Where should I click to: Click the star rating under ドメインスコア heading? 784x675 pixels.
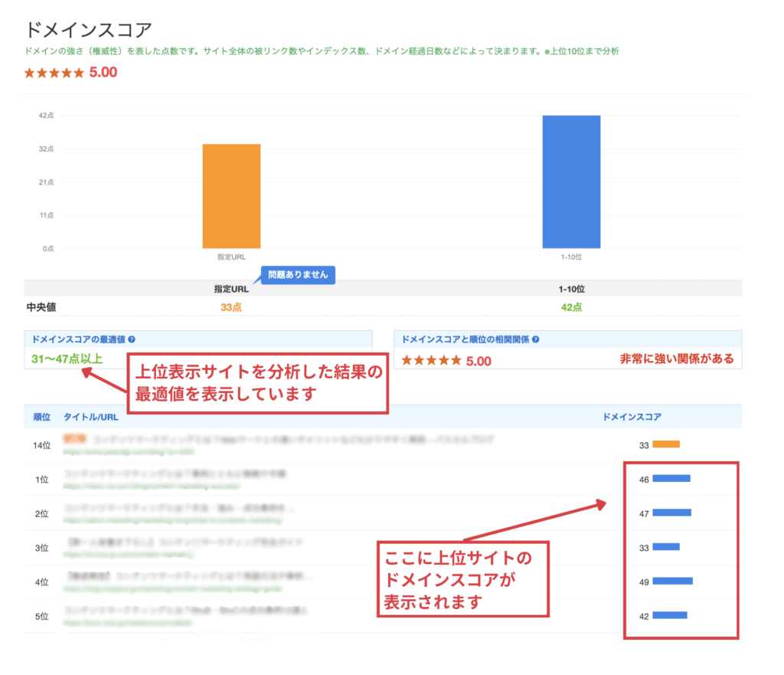[54, 74]
